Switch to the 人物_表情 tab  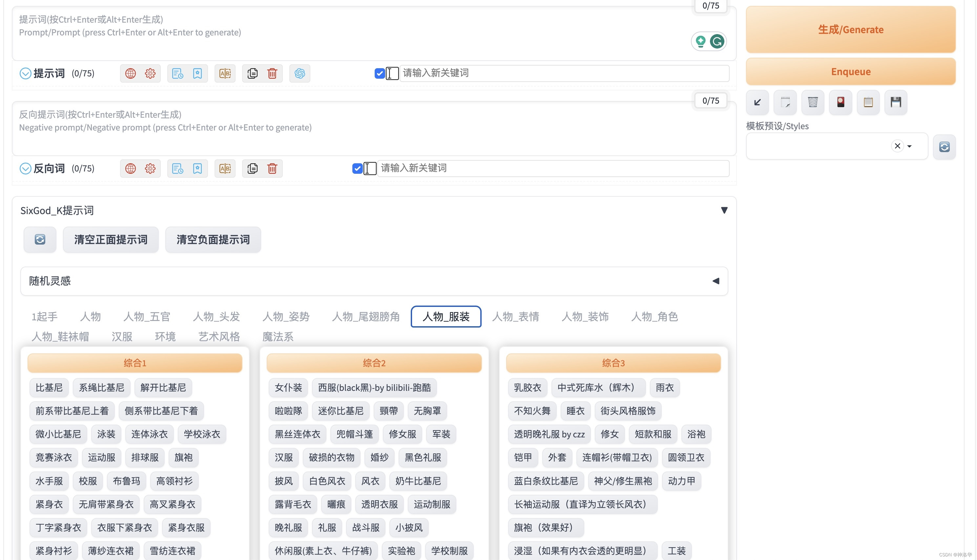[x=516, y=316]
